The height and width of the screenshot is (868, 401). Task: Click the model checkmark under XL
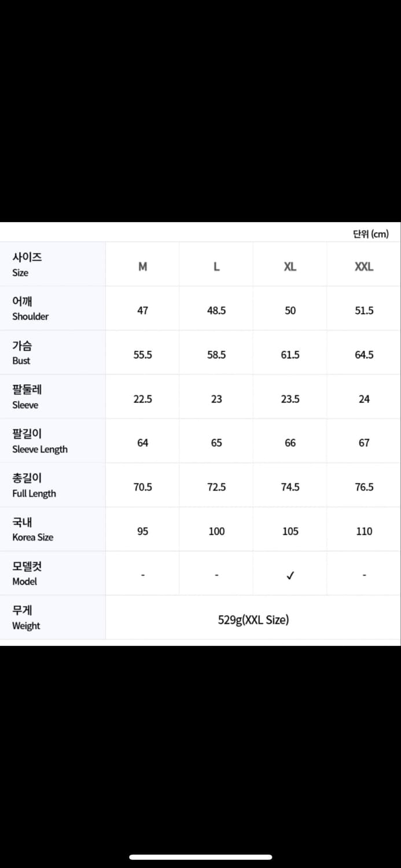[290, 575]
